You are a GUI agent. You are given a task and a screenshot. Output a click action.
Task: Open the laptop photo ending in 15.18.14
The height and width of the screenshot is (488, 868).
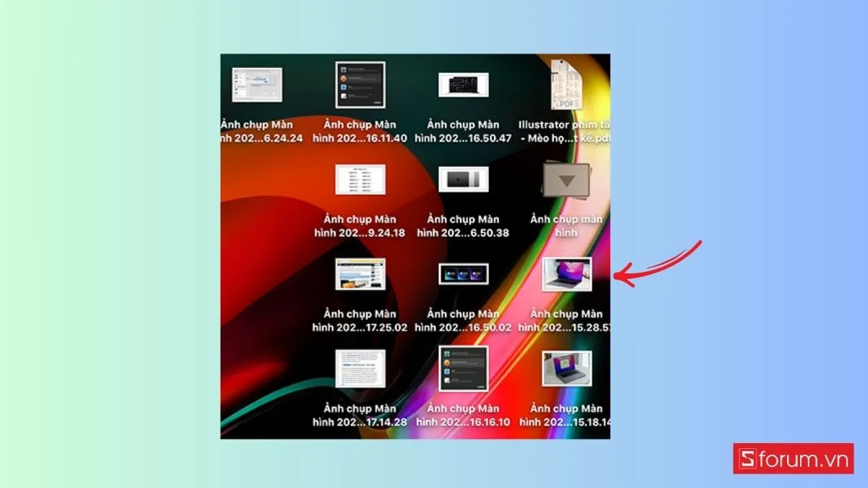tap(568, 370)
